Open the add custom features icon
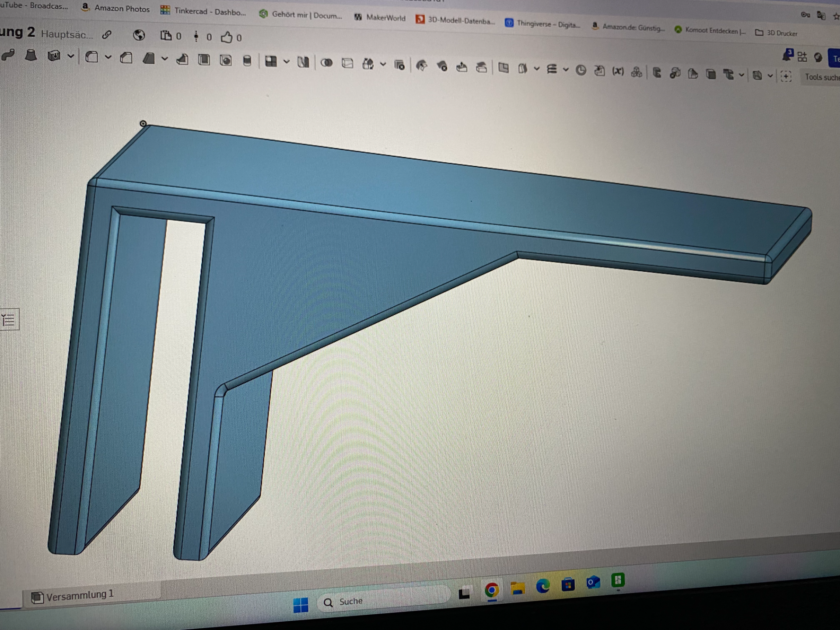 786,77
